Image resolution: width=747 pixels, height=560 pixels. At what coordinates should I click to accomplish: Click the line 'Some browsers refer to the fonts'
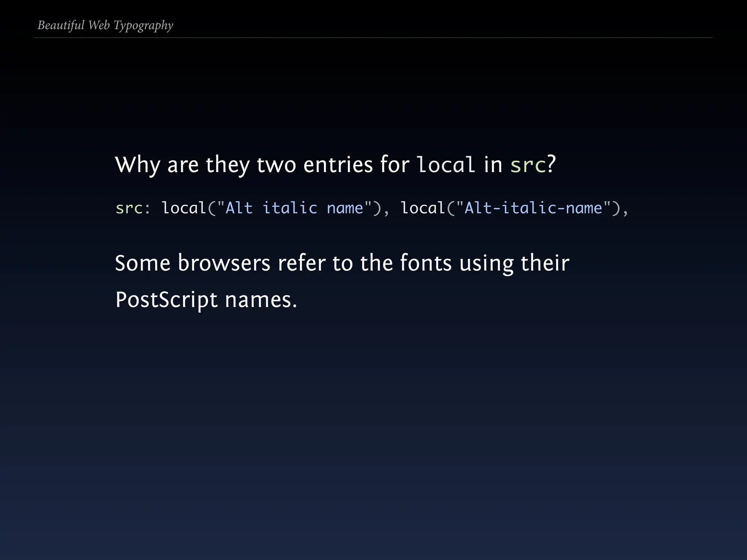pyautogui.click(x=342, y=264)
